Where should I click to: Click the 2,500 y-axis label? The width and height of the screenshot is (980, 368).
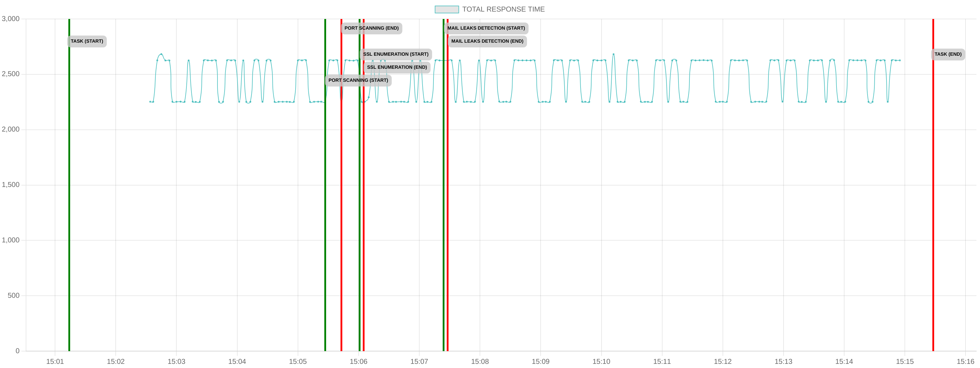pyautogui.click(x=11, y=74)
